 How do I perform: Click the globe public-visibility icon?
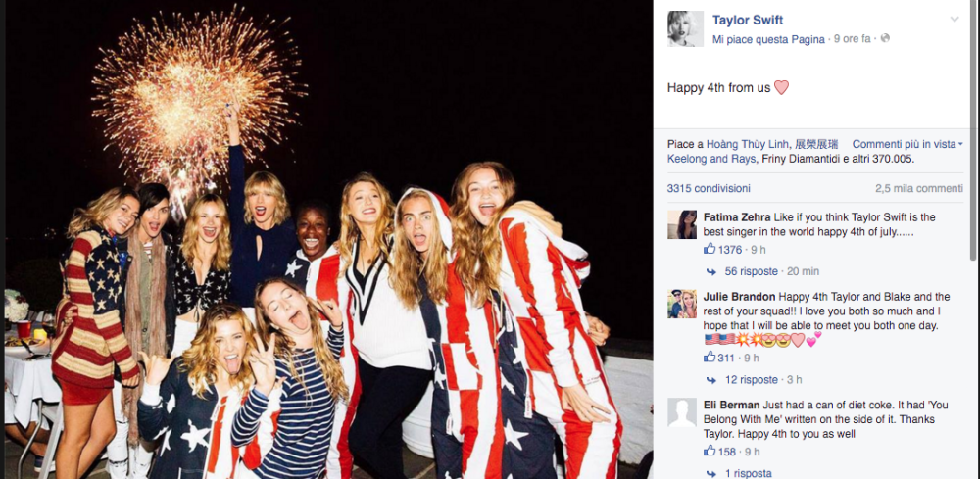click(x=885, y=38)
